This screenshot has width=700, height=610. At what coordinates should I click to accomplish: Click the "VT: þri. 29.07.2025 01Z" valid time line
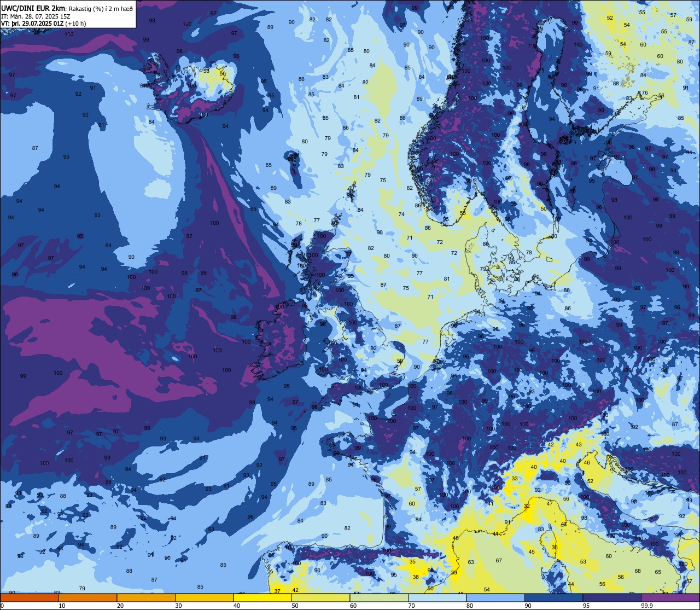point(33,24)
